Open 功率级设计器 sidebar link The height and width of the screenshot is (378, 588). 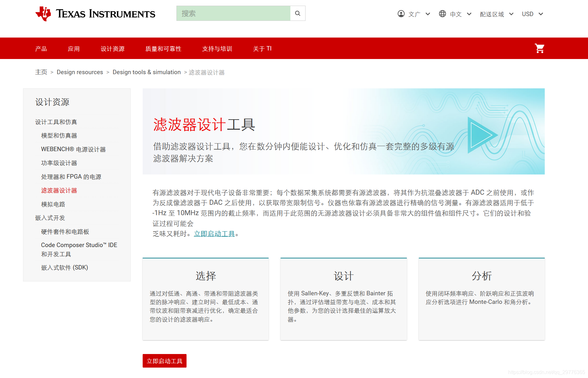point(59,163)
